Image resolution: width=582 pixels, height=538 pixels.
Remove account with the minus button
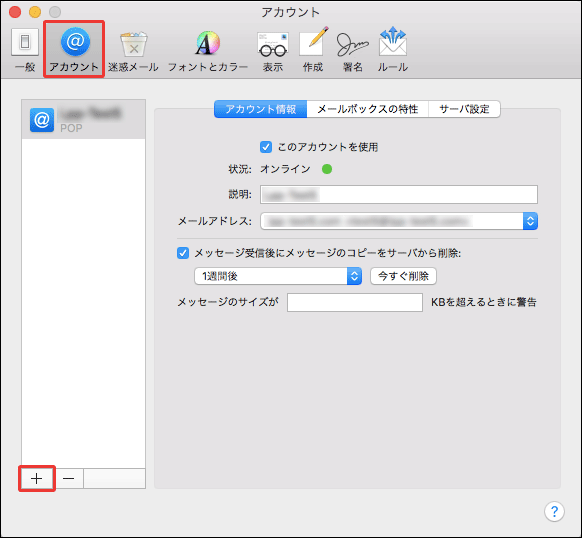(68, 479)
